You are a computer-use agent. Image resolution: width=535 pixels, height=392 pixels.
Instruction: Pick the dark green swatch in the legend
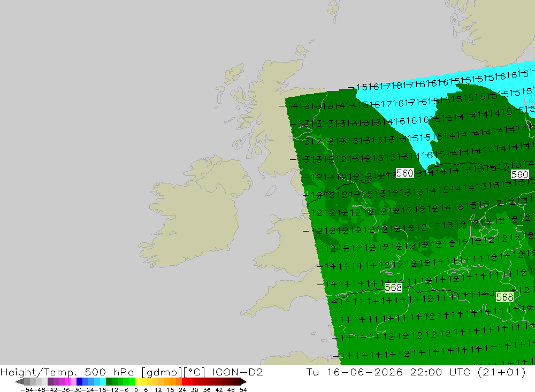(x=109, y=381)
